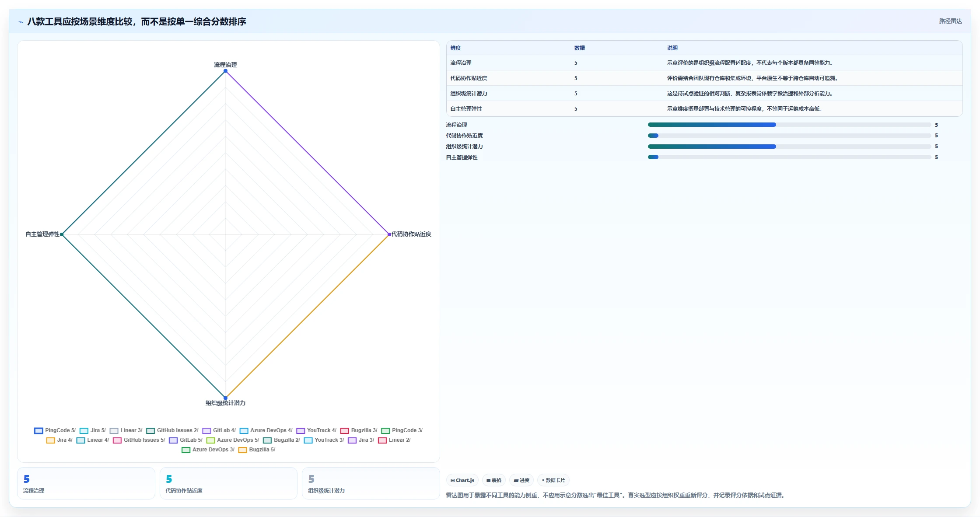Screen dimensions: 980x517
Task: Toggle YouTrack 3/ legend entry
Action: point(324,440)
